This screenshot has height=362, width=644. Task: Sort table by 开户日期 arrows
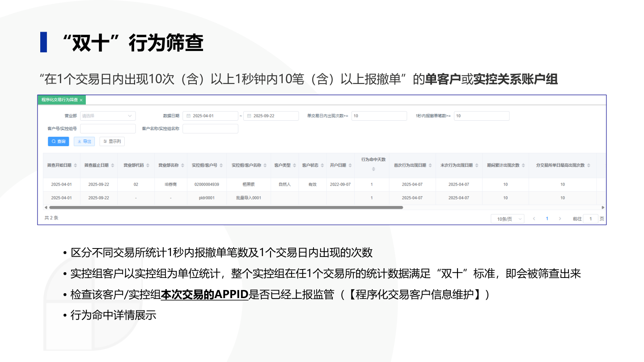point(350,165)
